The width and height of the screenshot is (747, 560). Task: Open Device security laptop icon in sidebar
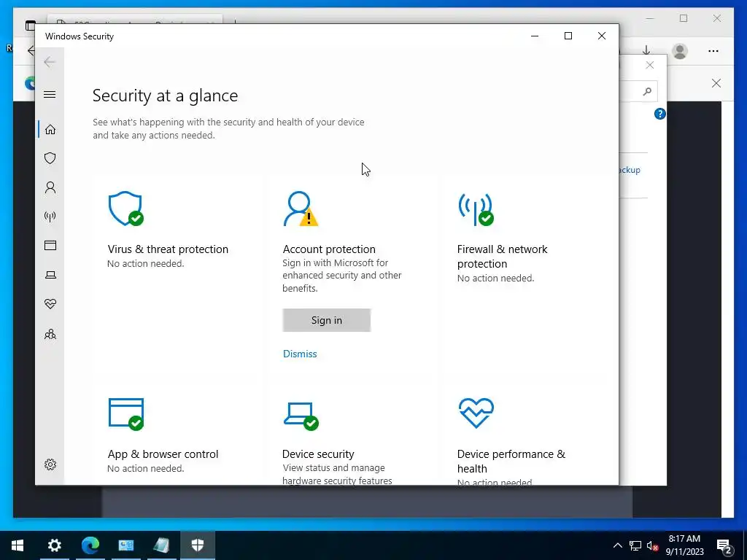(x=50, y=275)
